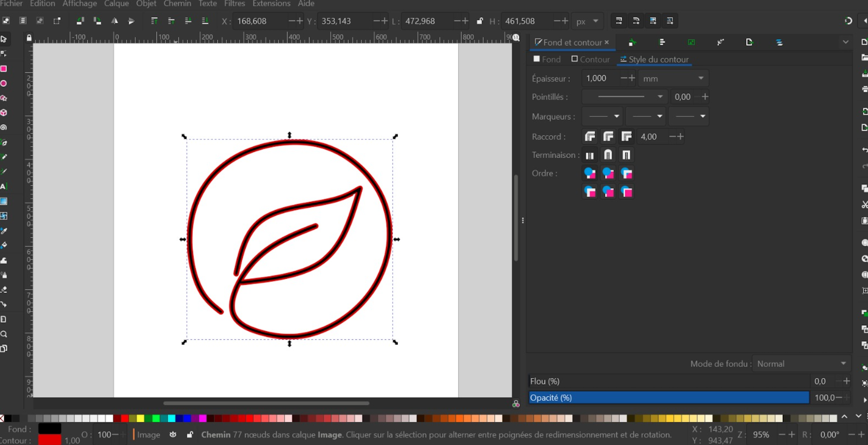868x445 pixels.
Task: Raise selection to top
Action: click(x=154, y=21)
